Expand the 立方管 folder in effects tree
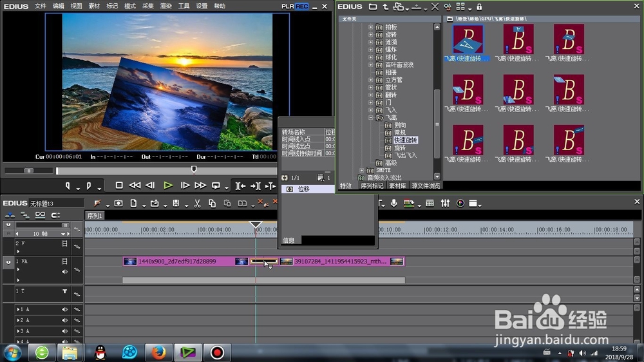 coord(370,80)
